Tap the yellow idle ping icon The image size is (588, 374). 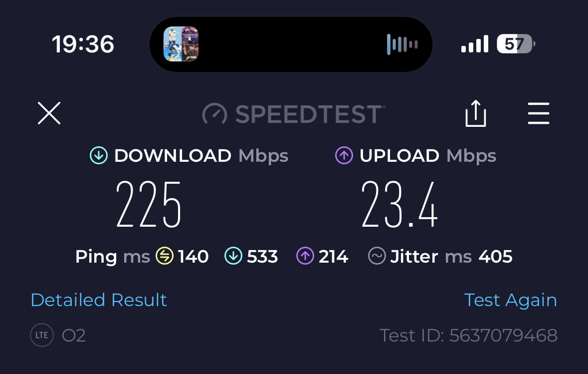click(x=165, y=256)
